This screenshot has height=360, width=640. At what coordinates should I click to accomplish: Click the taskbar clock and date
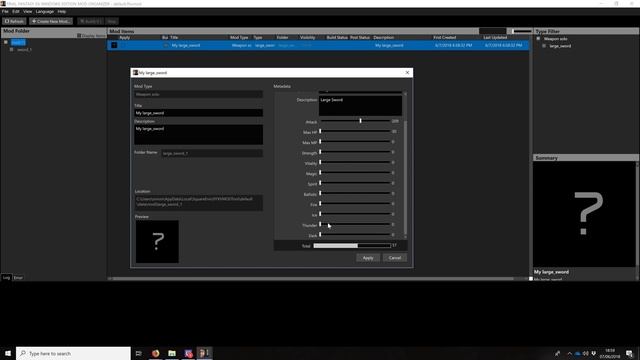point(610,353)
